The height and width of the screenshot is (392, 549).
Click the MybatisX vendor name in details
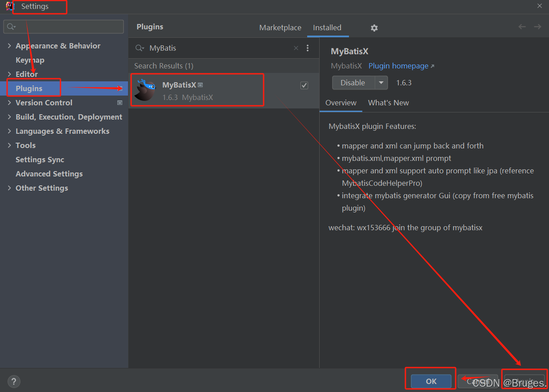tap(346, 66)
